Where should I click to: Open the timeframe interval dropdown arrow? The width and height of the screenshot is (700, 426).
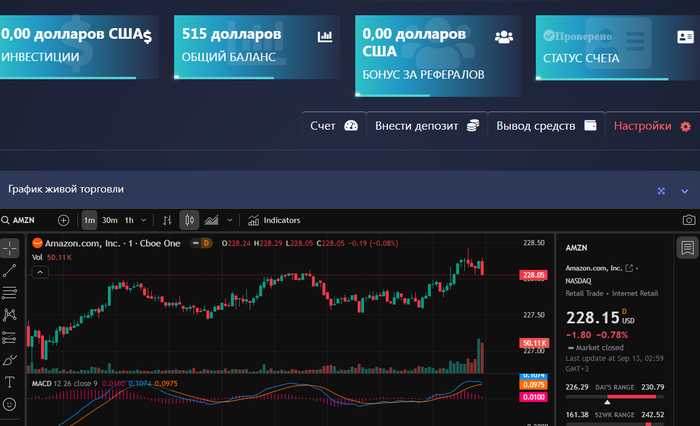(143, 221)
